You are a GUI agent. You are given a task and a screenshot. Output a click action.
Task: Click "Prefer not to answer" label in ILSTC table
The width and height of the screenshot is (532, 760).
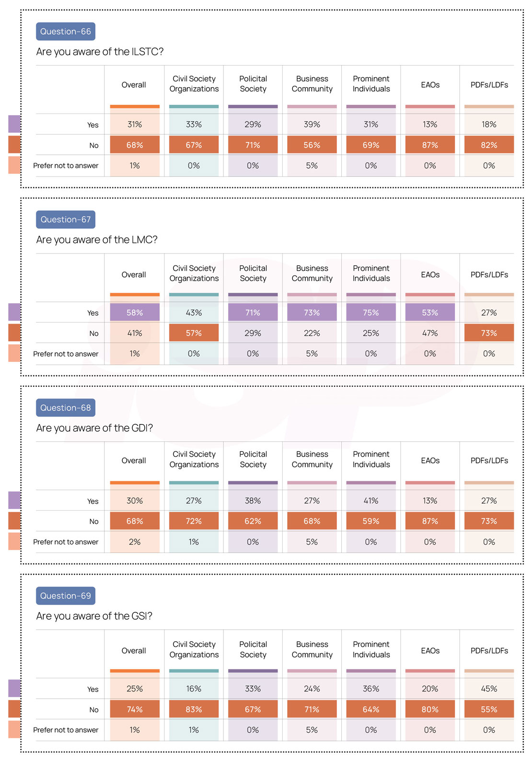coord(66,166)
